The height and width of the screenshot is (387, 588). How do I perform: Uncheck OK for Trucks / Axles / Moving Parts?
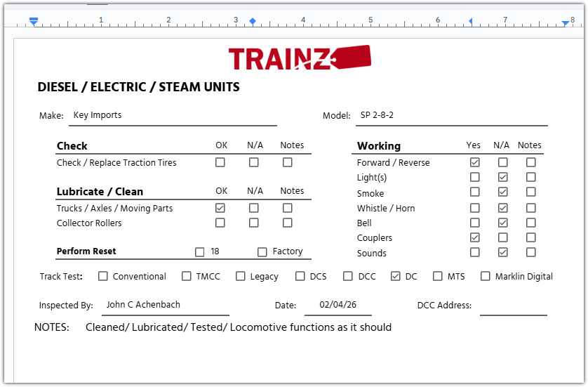220,208
